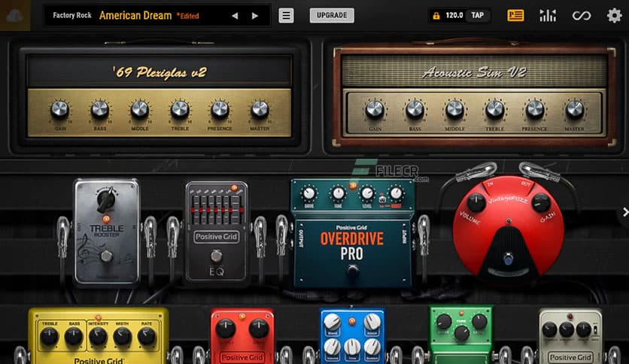629x364 pixels.
Task: Click the Vintage Fuzz GAIN knob
Action: pyautogui.click(x=541, y=203)
